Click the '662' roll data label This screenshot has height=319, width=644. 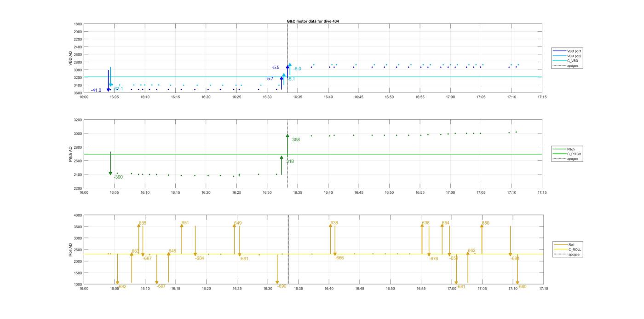(471, 251)
